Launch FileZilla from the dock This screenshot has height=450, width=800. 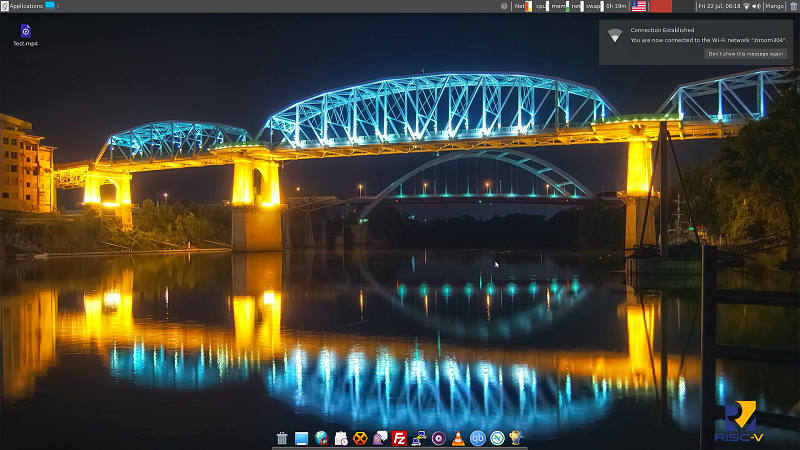coord(399,438)
